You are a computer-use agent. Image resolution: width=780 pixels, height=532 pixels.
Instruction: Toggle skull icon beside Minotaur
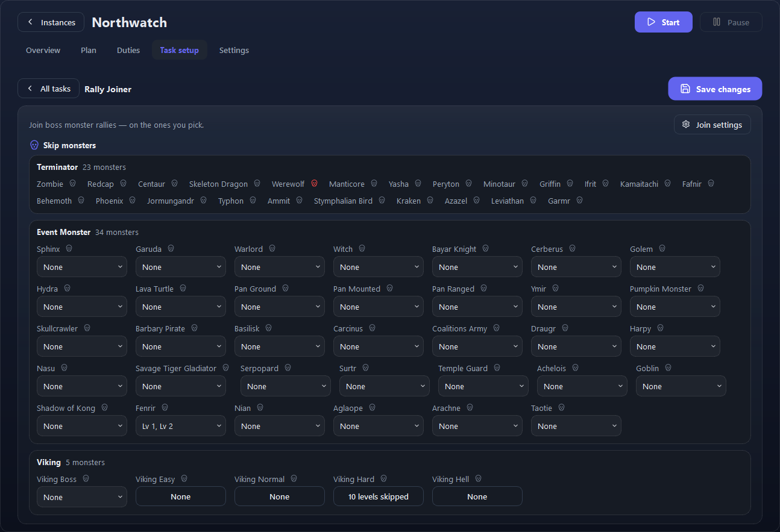click(524, 184)
